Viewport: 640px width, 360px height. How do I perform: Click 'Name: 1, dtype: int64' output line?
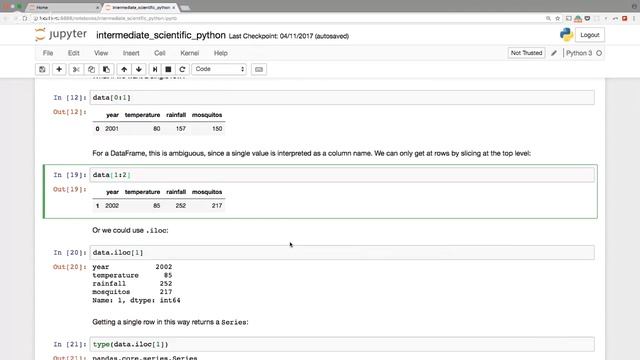(x=136, y=300)
